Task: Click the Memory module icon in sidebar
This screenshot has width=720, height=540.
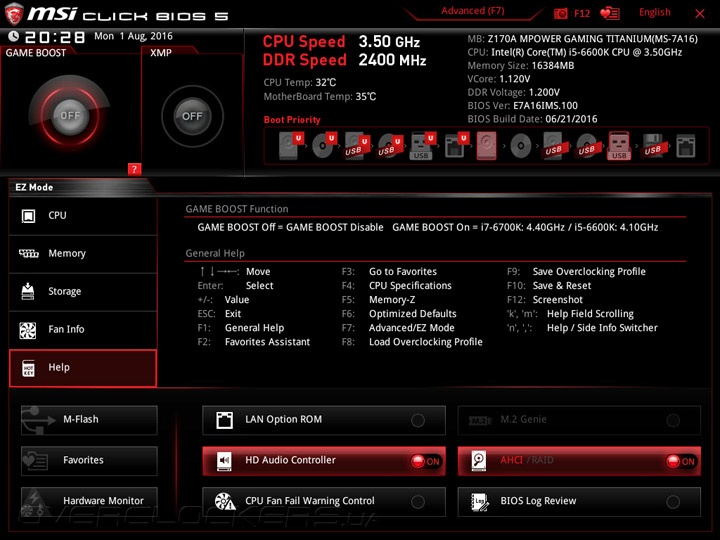Action: pos(28,253)
